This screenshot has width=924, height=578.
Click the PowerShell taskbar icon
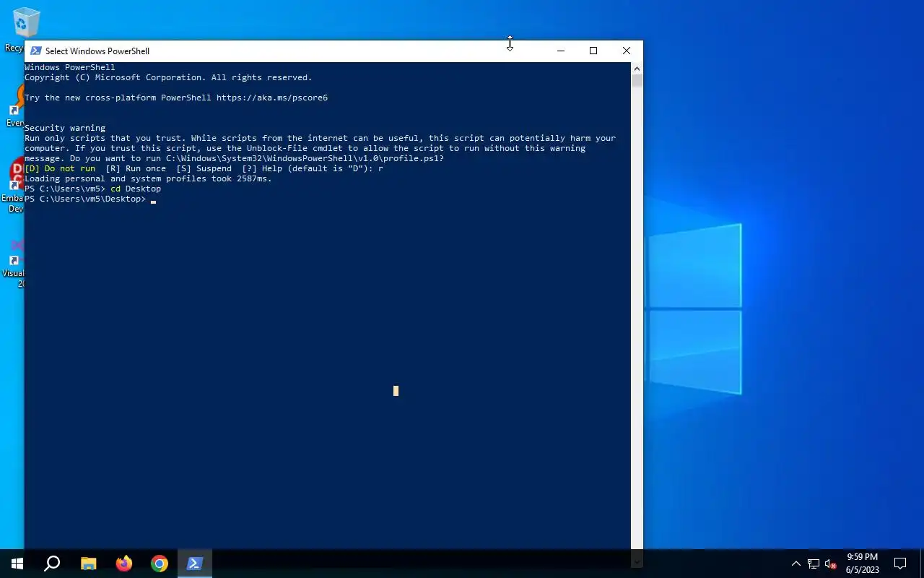tap(195, 564)
